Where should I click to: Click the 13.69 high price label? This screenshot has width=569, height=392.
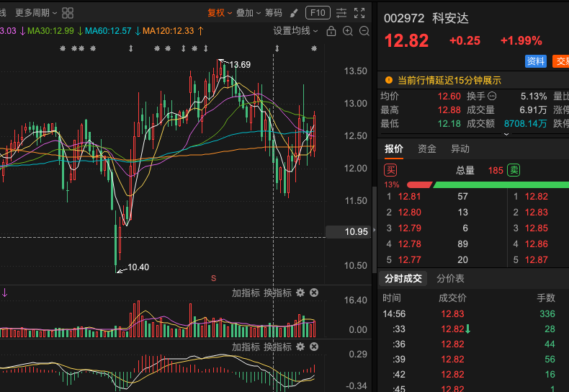240,65
